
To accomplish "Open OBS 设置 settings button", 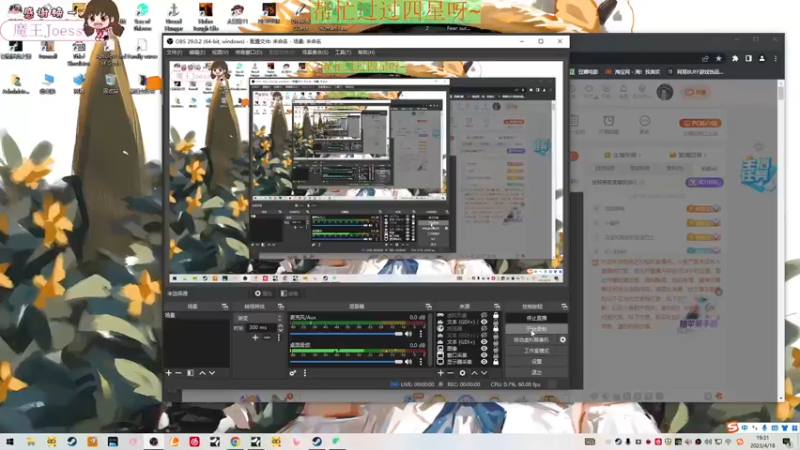I will point(536,362).
